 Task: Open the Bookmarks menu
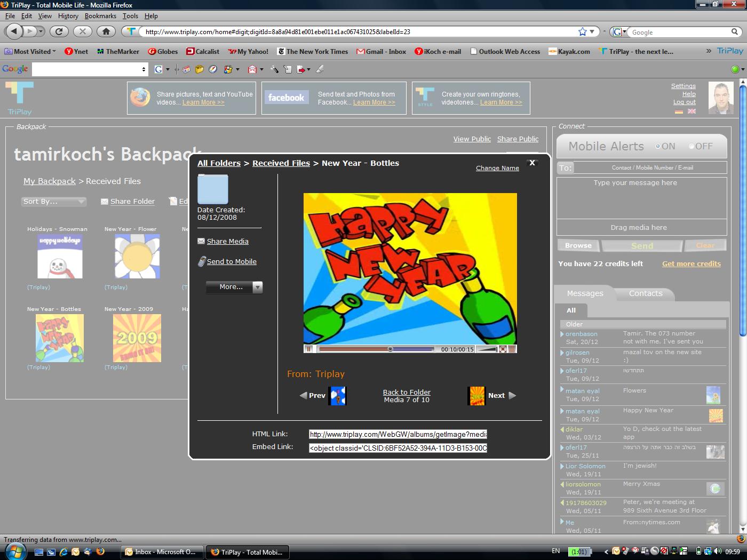coord(100,16)
